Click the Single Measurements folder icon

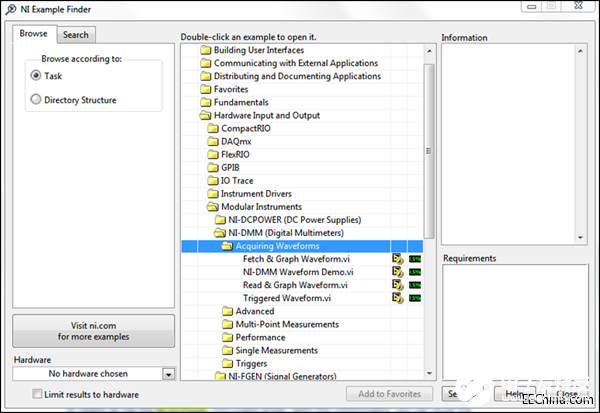(227, 350)
